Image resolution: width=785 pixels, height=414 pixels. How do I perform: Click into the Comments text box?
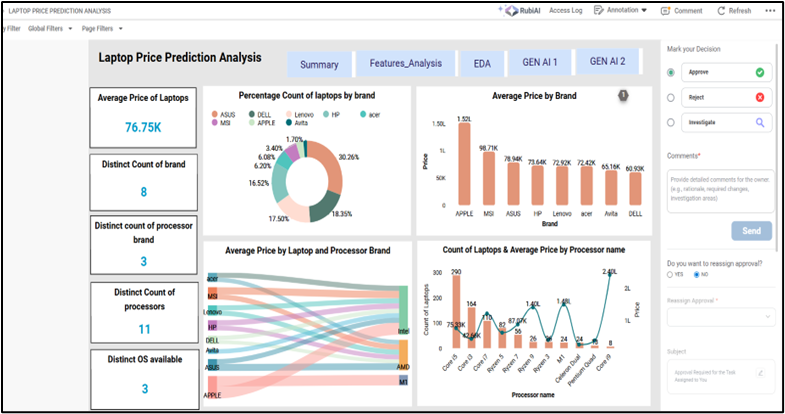pyautogui.click(x=719, y=189)
